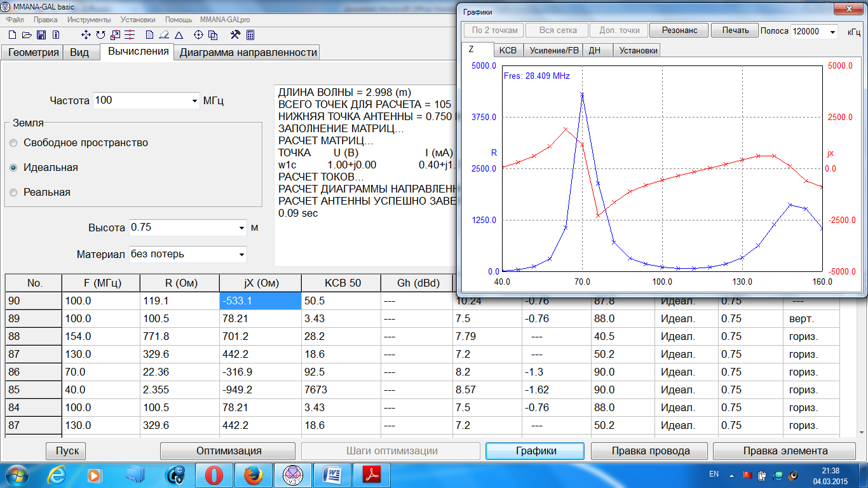868x488 pixels.
Task: Click the crosshair target toolbar icon
Action: pyautogui.click(x=198, y=35)
